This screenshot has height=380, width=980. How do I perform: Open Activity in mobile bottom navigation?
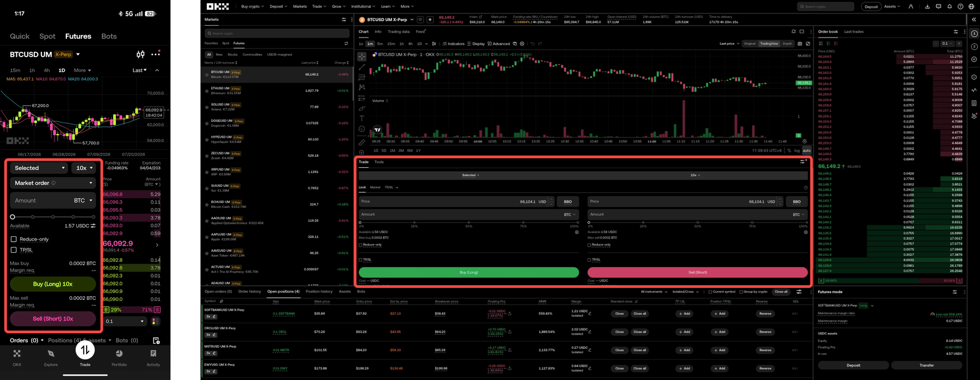tap(153, 357)
